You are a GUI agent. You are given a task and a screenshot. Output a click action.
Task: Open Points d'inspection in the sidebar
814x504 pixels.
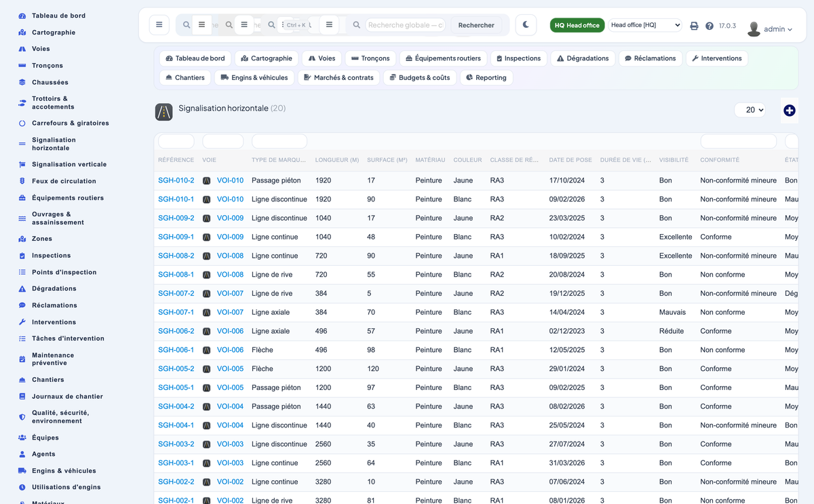tap(64, 272)
